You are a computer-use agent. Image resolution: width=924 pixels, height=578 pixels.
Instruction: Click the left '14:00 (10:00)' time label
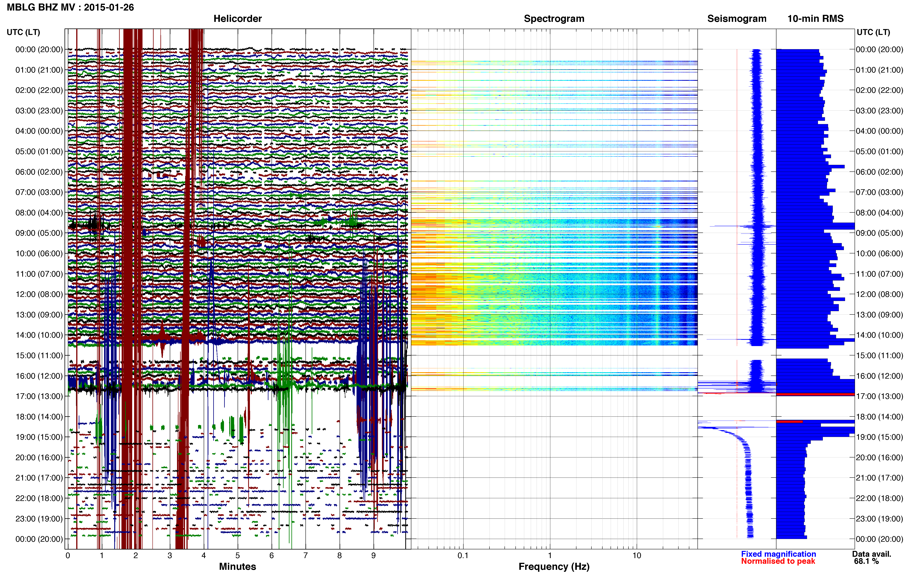coord(39,335)
